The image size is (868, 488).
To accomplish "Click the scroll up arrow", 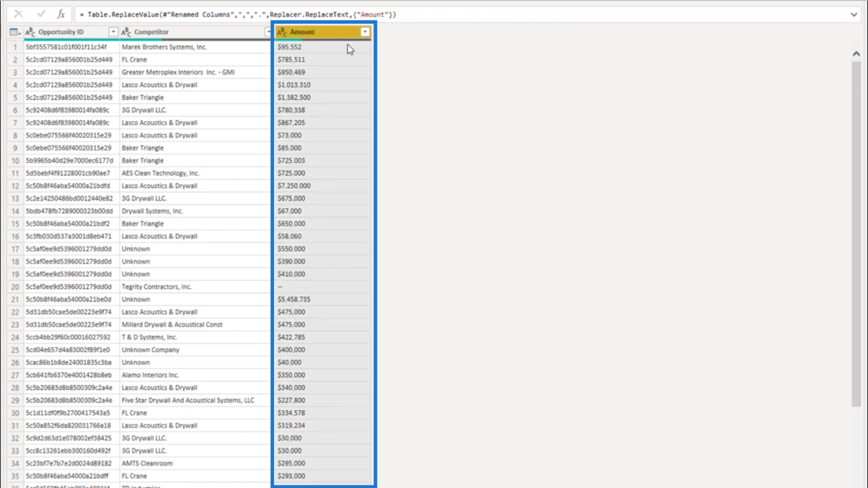I will coord(856,54).
